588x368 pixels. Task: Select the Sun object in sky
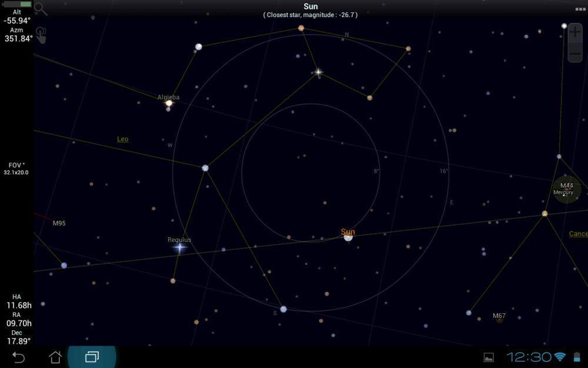[x=348, y=237]
